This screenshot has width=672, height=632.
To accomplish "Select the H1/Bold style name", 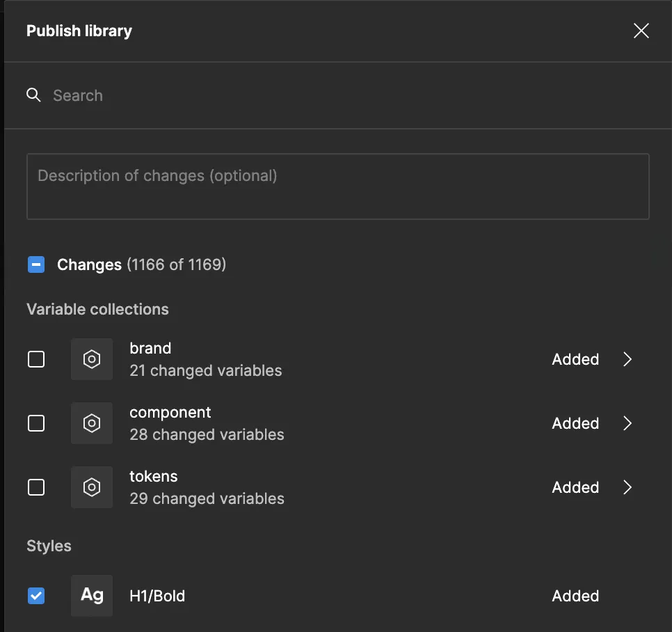I will pyautogui.click(x=157, y=596).
